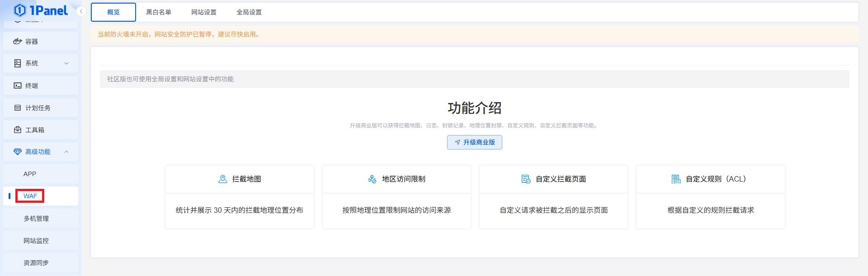Screen dimensions: 868x276
Task: Click the 高级功能 menu label
Action: (x=38, y=152)
